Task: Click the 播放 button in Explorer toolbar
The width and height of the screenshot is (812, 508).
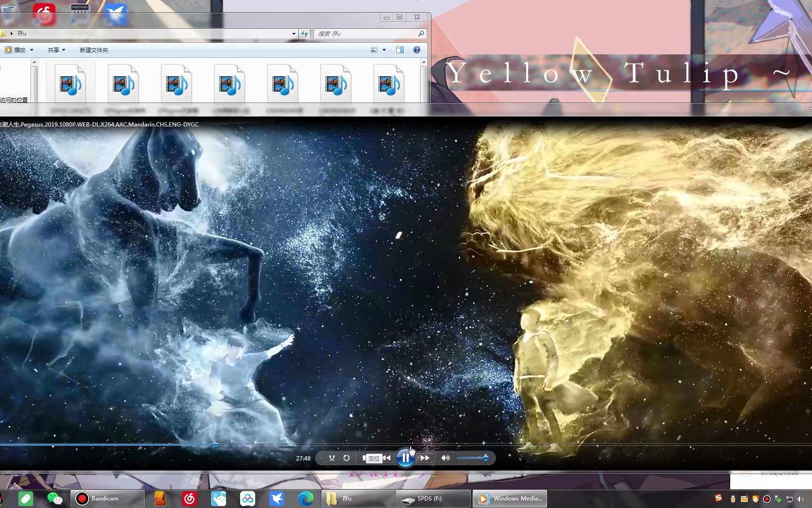Action: (15, 50)
